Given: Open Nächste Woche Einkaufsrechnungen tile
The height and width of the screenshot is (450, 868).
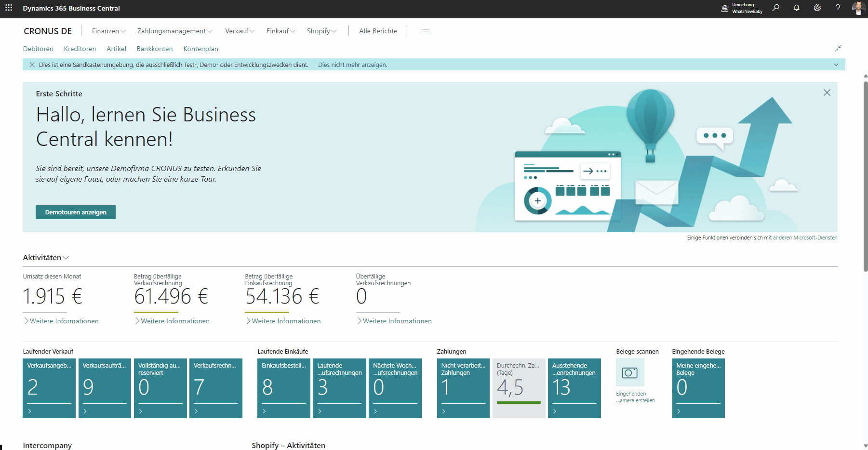Looking at the screenshot, I should (x=395, y=388).
